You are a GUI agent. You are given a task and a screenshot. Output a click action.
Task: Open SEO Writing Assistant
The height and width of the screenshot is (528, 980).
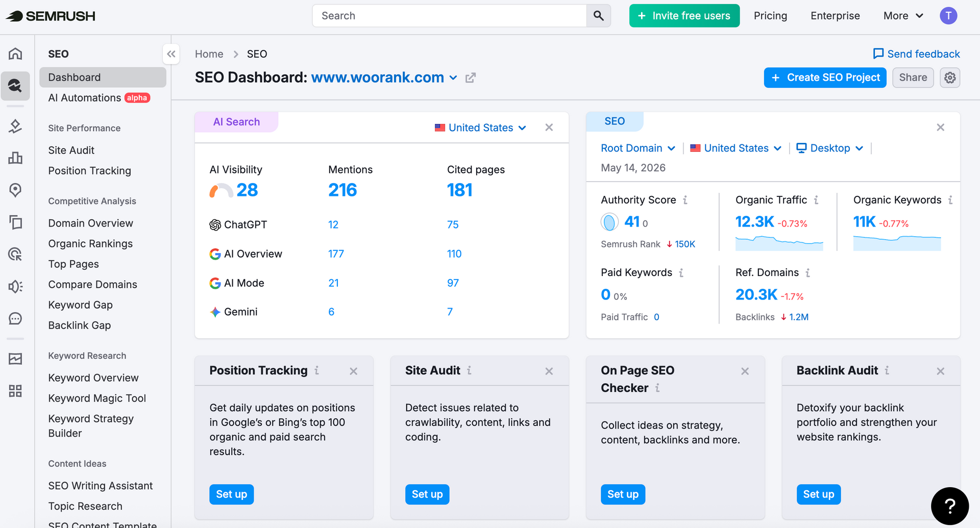click(101, 486)
